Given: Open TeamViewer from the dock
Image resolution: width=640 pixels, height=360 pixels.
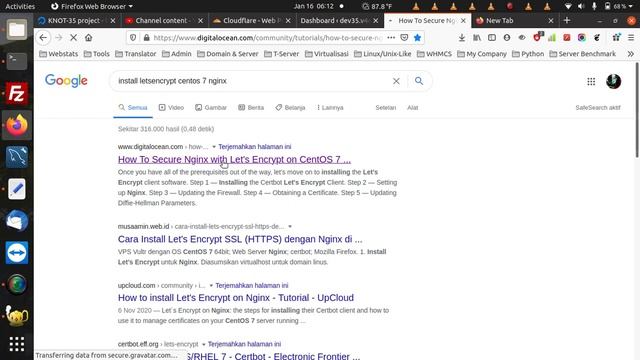Looking at the screenshot, I should click(17, 253).
